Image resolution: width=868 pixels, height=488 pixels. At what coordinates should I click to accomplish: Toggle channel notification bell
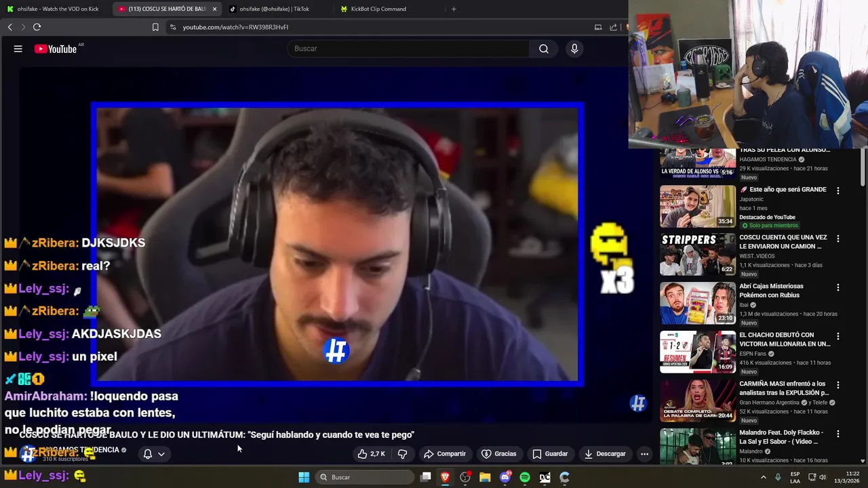(147, 454)
